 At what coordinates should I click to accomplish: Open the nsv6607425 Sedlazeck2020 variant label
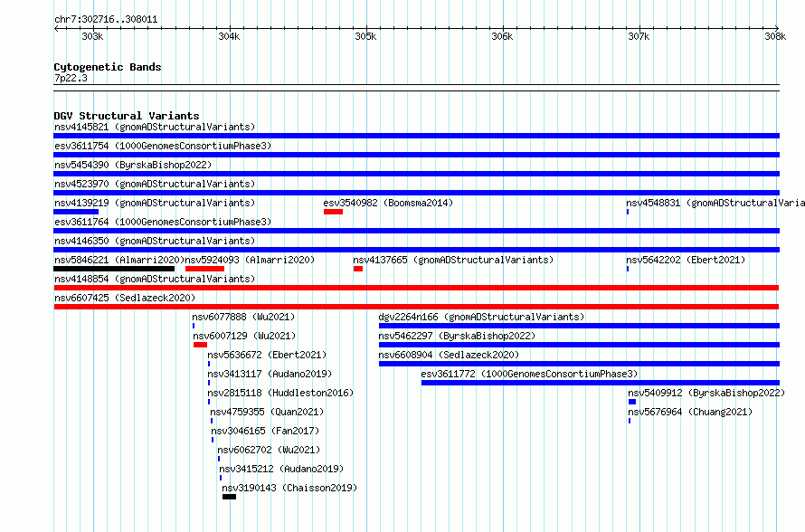click(125, 298)
